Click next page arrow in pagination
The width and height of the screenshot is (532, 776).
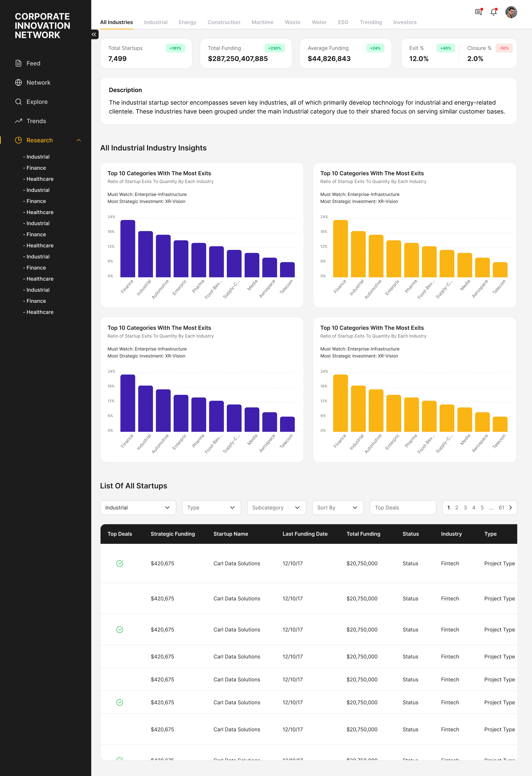pos(510,508)
